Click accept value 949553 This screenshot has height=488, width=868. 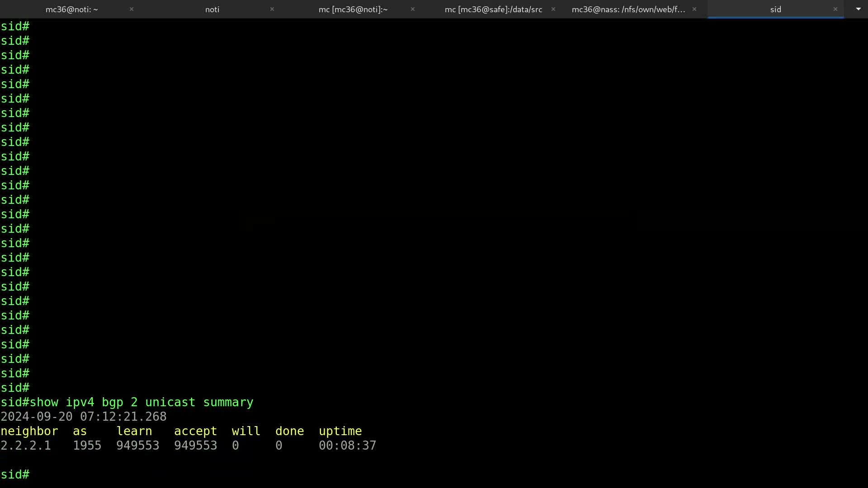click(x=196, y=446)
